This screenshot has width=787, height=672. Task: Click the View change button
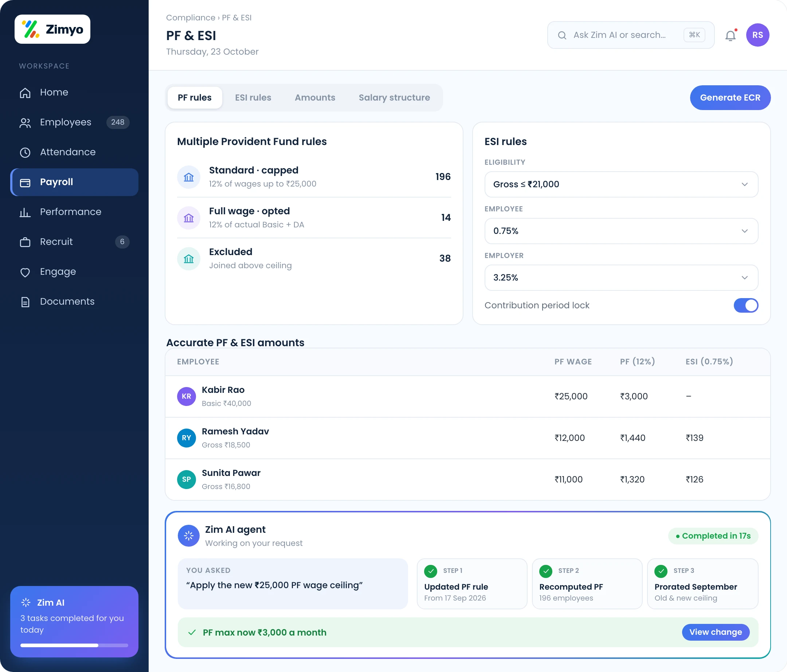click(x=716, y=632)
